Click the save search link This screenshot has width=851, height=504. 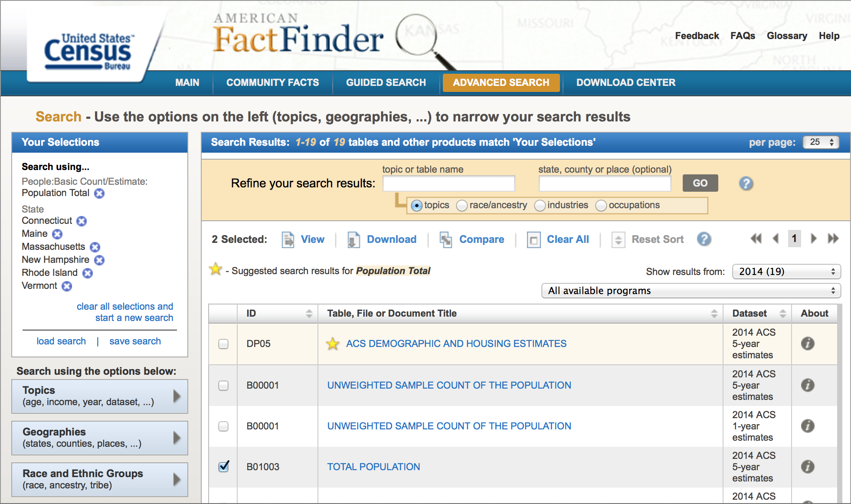pyautogui.click(x=135, y=341)
